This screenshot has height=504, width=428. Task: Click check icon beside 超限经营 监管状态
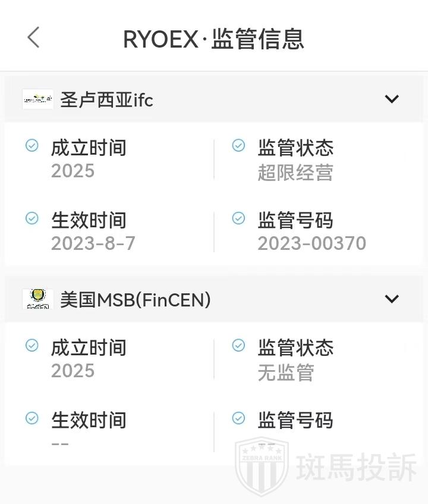[238, 146]
